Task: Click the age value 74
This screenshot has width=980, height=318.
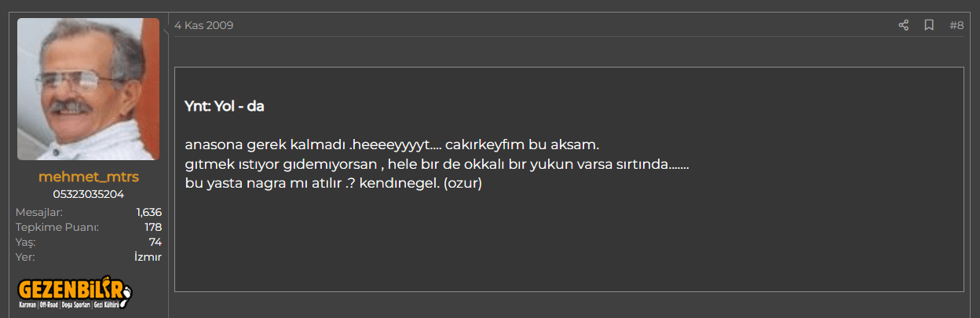Action: click(x=155, y=242)
